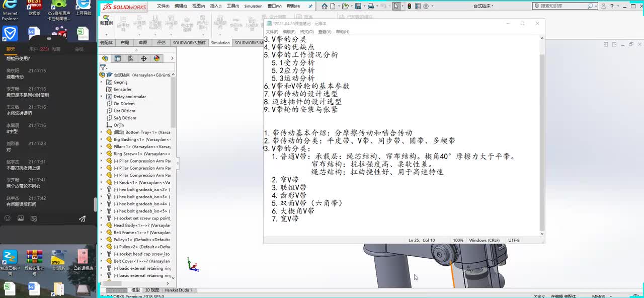Expand the Big Bushing<1> component
644x298 pixels.
(102, 139)
